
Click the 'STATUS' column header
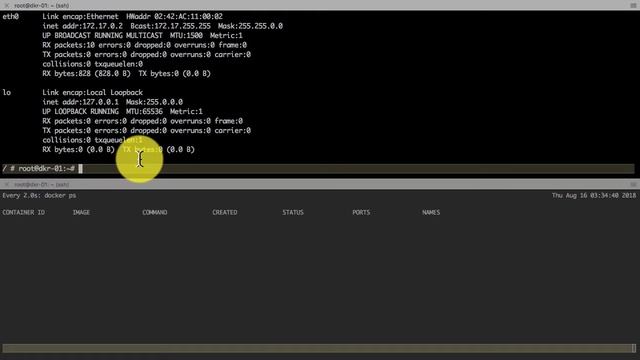click(x=293, y=212)
